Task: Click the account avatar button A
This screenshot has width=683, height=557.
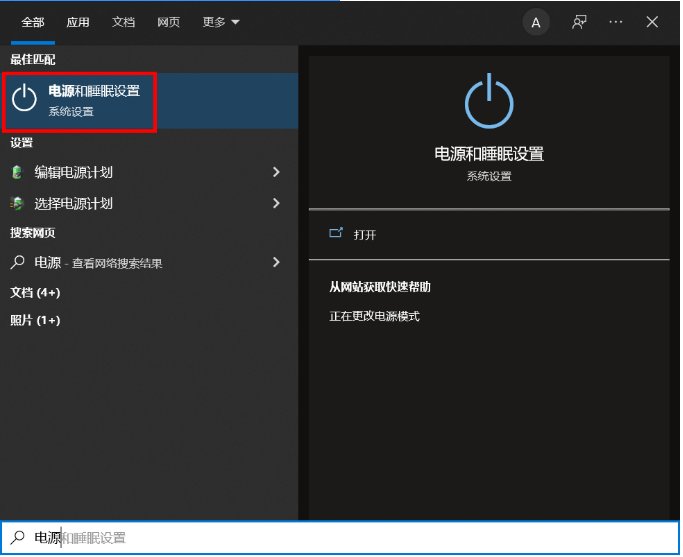Action: pos(536,22)
